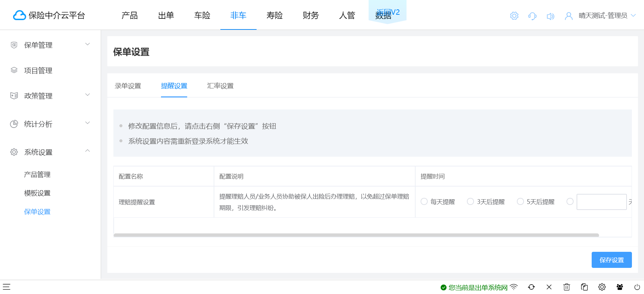Click the speaker announcement icon
This screenshot has width=644, height=294.
coord(550,16)
